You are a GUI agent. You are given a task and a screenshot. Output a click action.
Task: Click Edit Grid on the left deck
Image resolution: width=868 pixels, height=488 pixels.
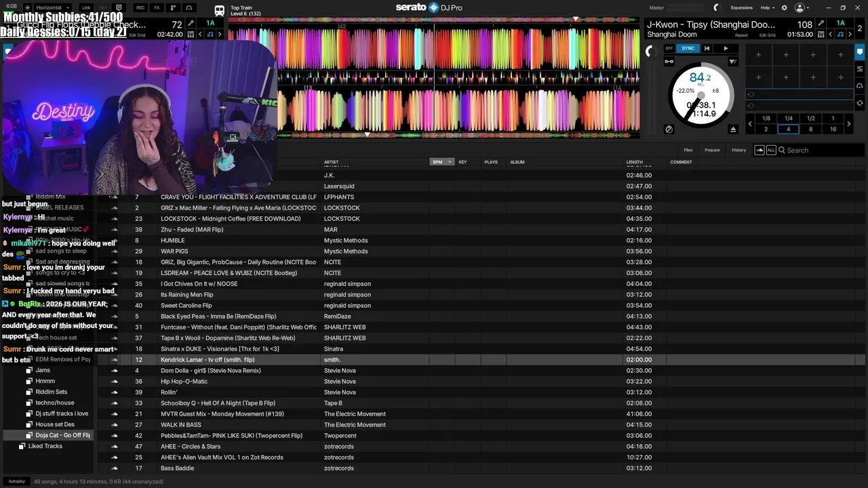(x=137, y=35)
